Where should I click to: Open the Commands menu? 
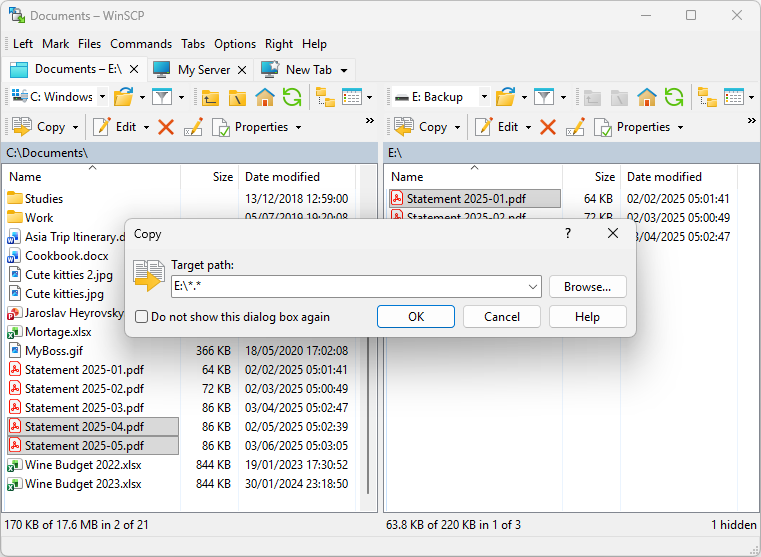click(x=141, y=44)
